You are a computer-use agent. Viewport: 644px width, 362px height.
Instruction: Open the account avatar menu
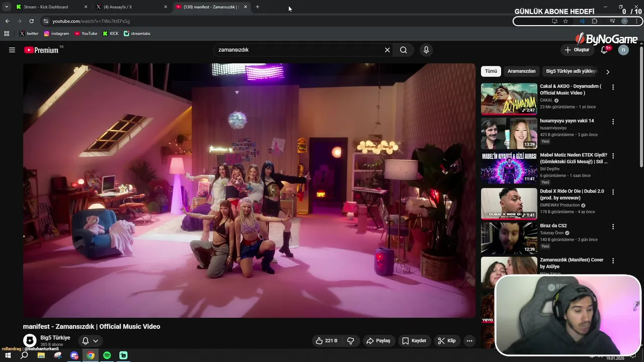tap(623, 49)
